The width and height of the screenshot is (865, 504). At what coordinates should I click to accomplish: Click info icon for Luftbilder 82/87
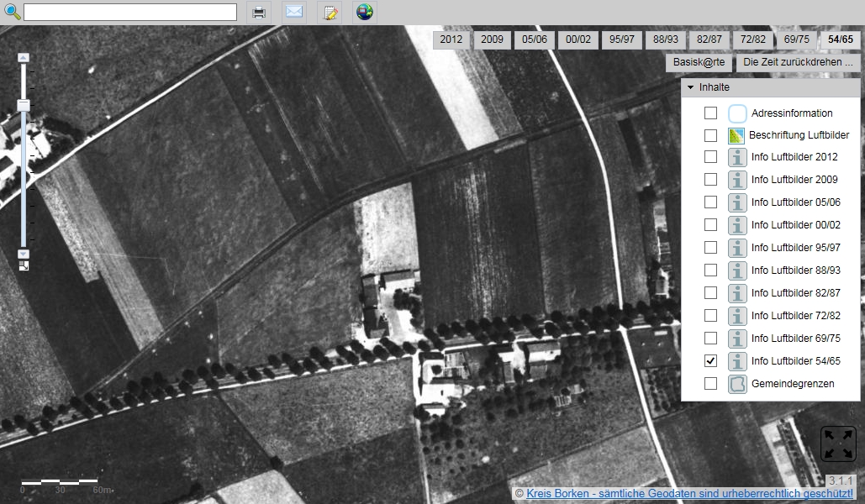coord(737,293)
